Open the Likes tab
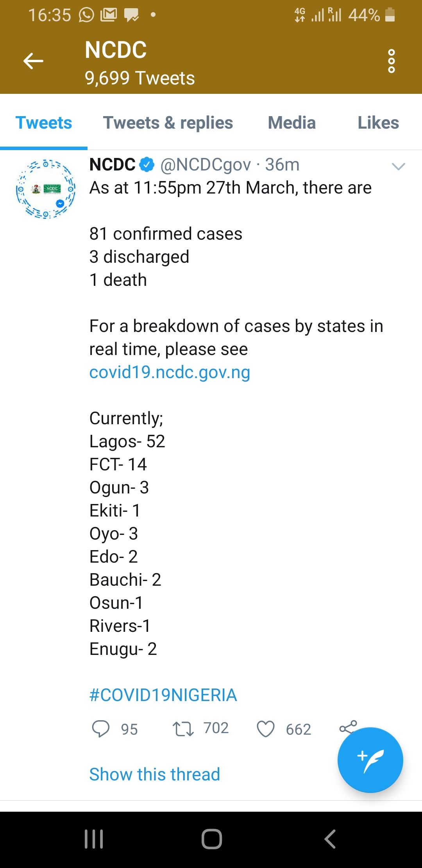The image size is (422, 868). [x=378, y=123]
